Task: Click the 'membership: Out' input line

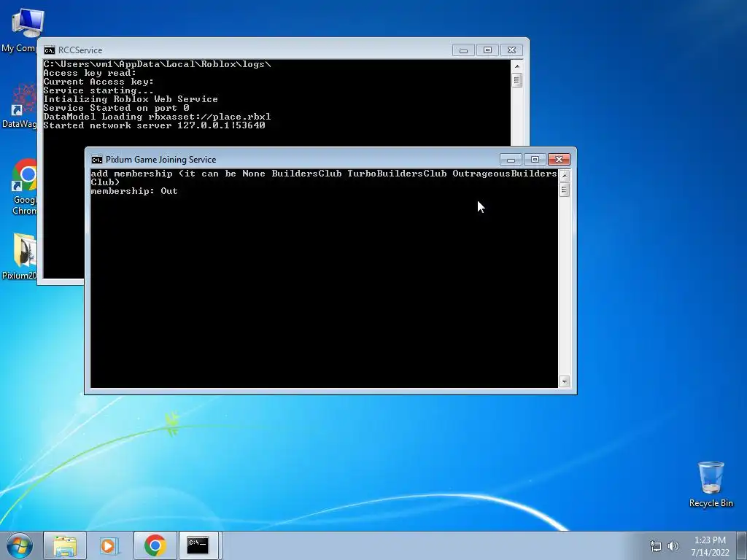Action: tap(134, 191)
